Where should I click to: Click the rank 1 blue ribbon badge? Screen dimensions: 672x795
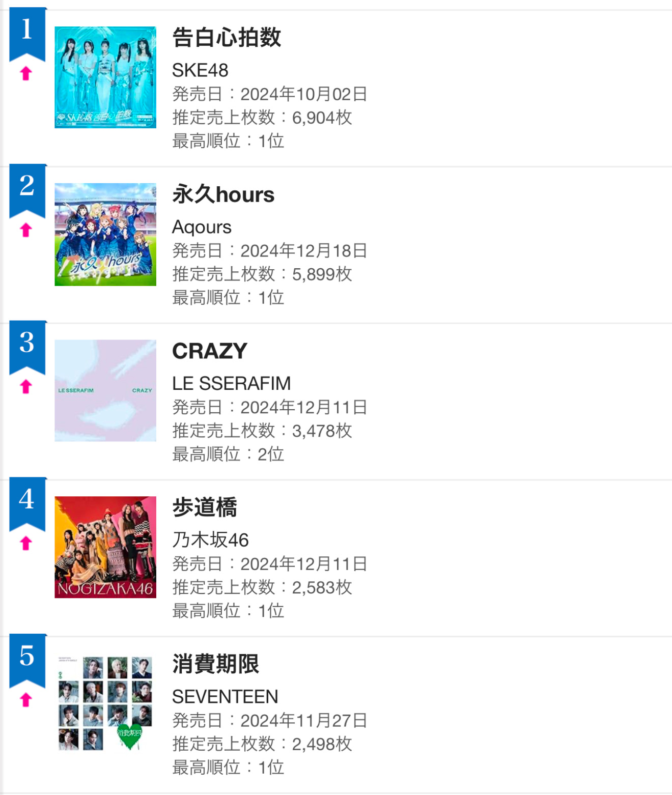click(27, 34)
